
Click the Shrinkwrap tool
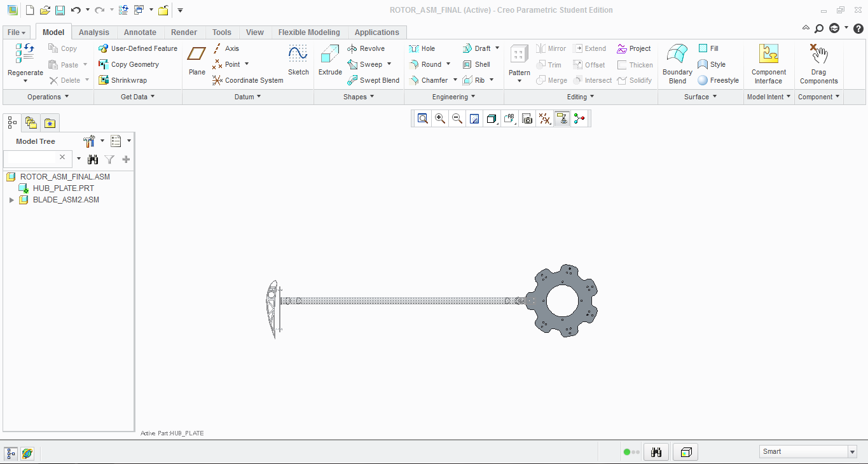pyautogui.click(x=123, y=80)
